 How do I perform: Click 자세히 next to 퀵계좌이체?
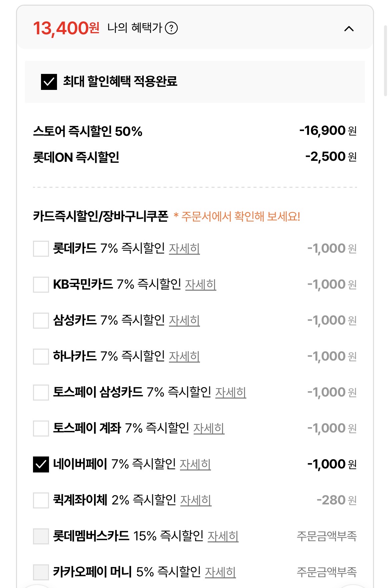click(x=196, y=500)
